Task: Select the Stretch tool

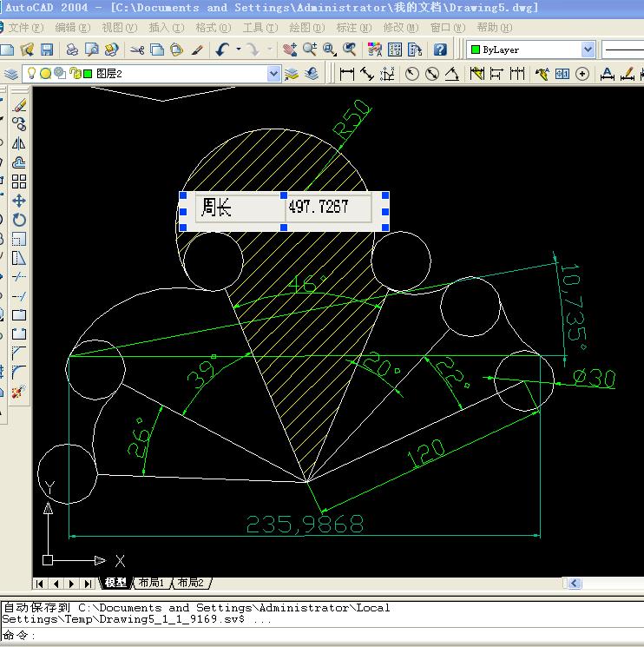Action: [x=19, y=258]
